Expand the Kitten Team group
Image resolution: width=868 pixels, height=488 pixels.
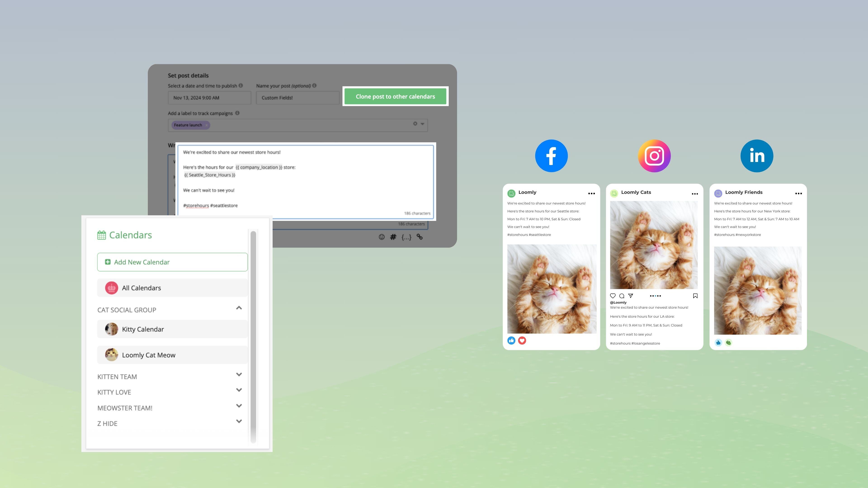[x=239, y=375]
